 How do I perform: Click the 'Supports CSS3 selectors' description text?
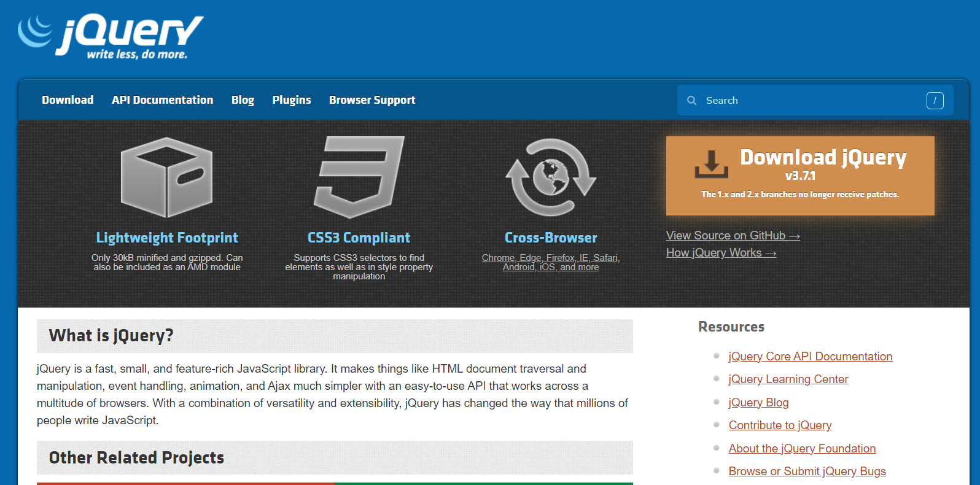point(359,267)
